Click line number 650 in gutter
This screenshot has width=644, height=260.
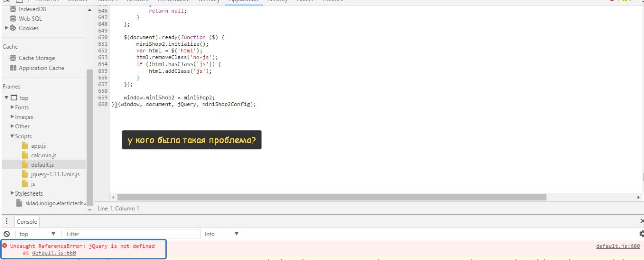coord(103,37)
